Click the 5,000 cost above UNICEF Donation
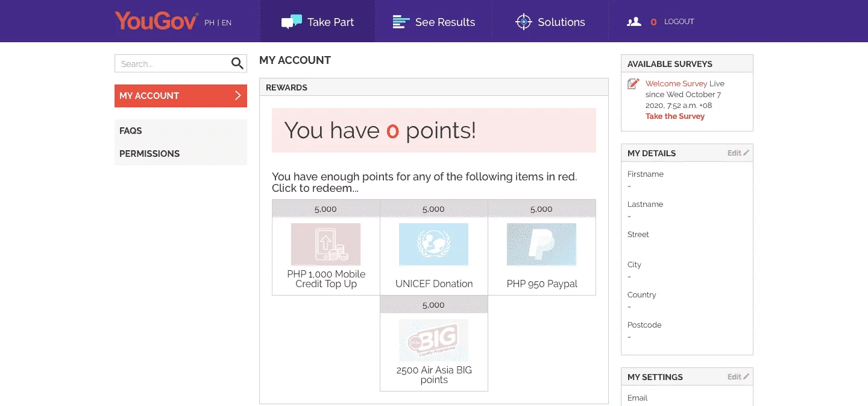The image size is (868, 406). tap(433, 209)
